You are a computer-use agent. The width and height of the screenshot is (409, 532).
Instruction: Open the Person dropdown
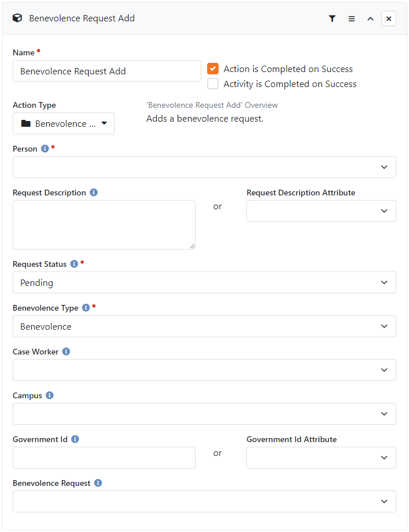204,167
